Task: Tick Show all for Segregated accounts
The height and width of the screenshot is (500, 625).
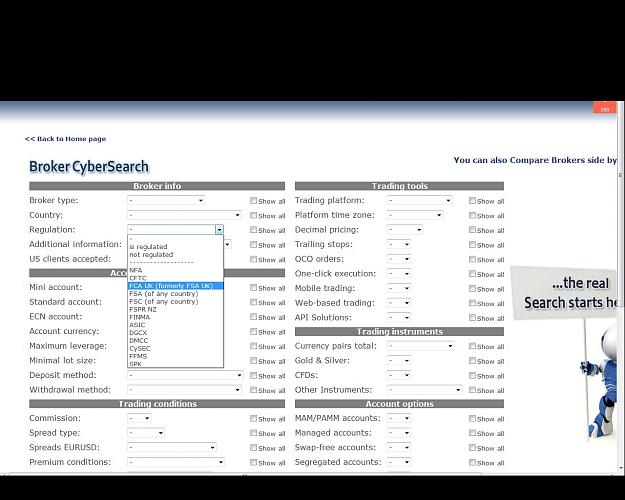Action: point(472,462)
